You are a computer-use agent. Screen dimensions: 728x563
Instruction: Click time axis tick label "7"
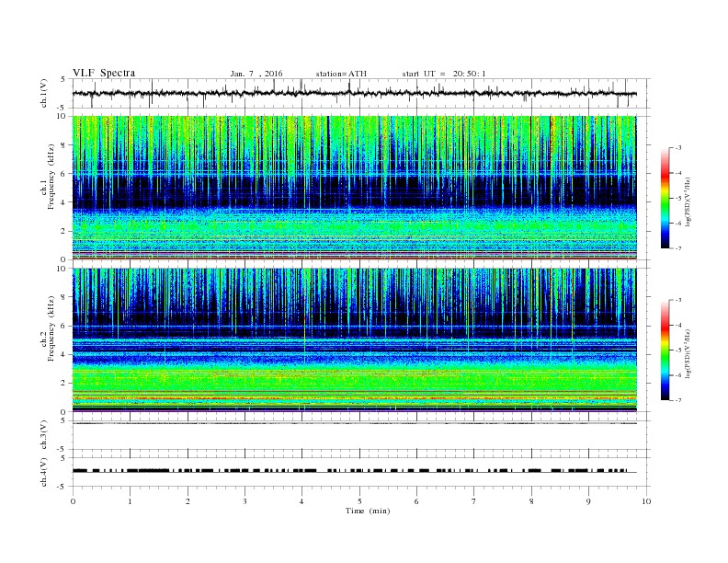point(474,501)
